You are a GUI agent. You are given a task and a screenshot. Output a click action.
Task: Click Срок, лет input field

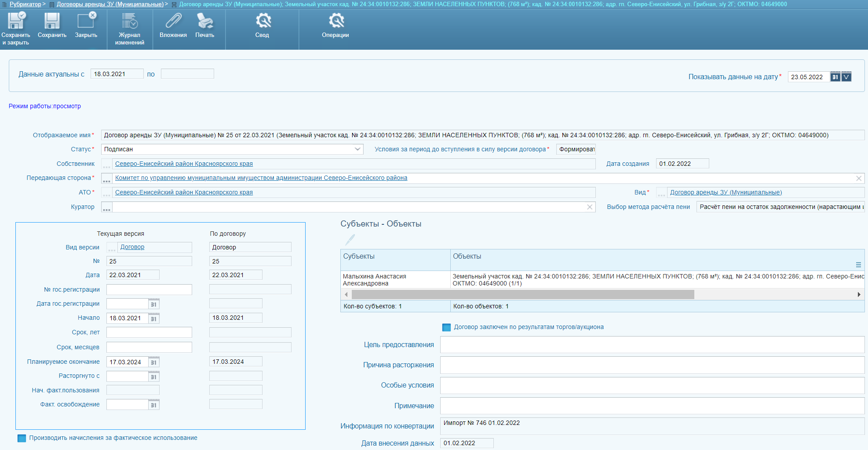click(x=149, y=332)
